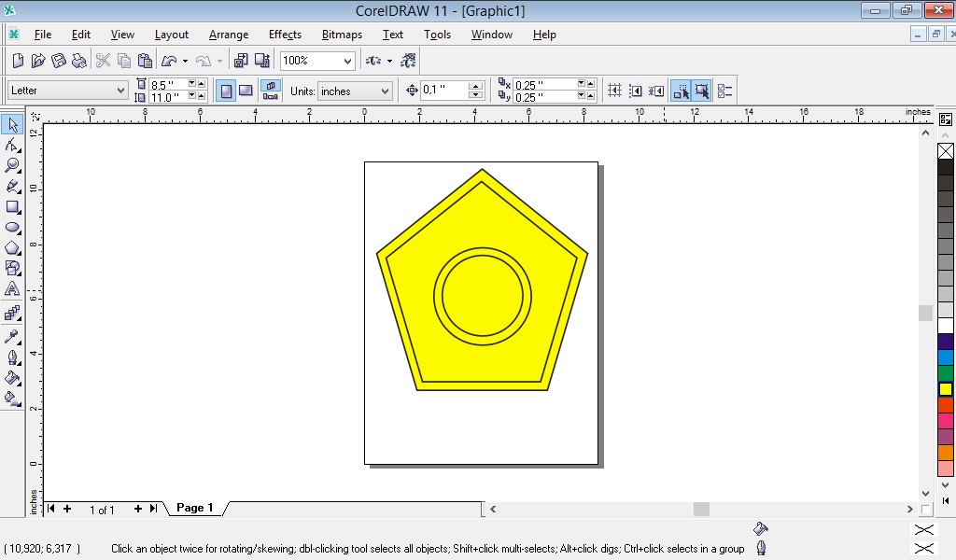Viewport: 956px width, 560px height.
Task: Toggle Landscape page orientation
Action: [246, 91]
